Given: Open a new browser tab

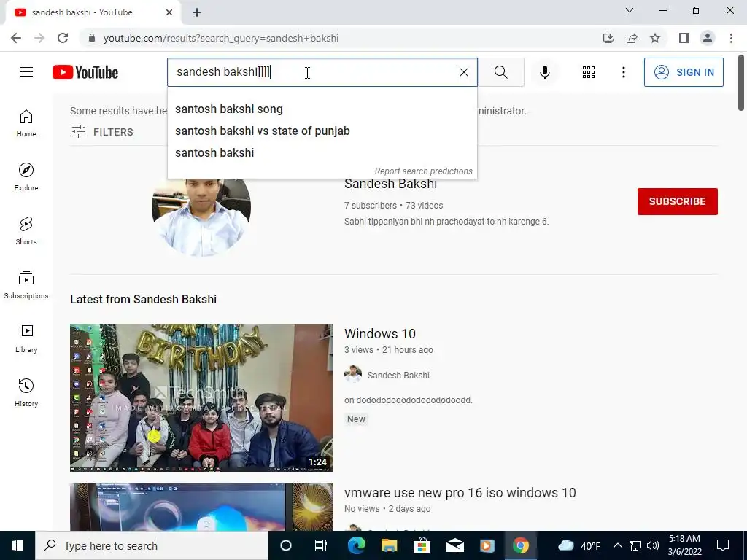Looking at the screenshot, I should (197, 12).
